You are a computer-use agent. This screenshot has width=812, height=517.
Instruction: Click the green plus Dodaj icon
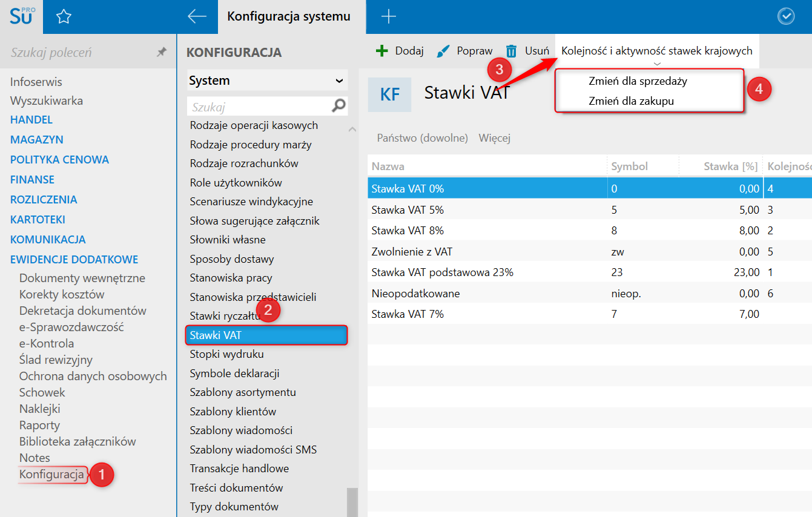click(x=382, y=51)
